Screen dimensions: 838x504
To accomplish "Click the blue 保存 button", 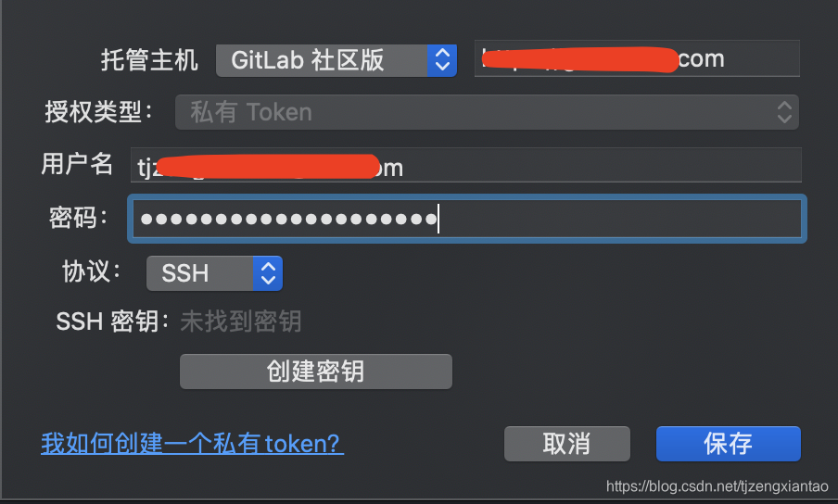I will (x=729, y=444).
